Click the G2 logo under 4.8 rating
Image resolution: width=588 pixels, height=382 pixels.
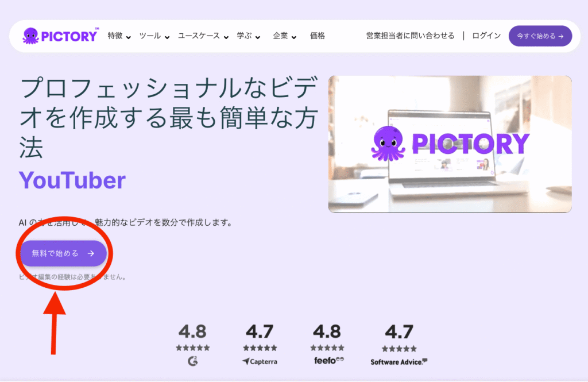(193, 361)
